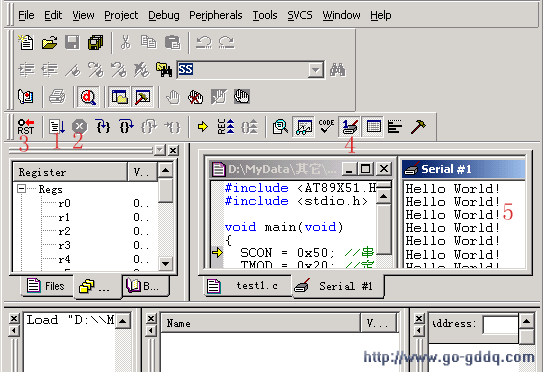Show next statement with yellow arrow icon
This screenshot has width=543, height=372.
[203, 127]
